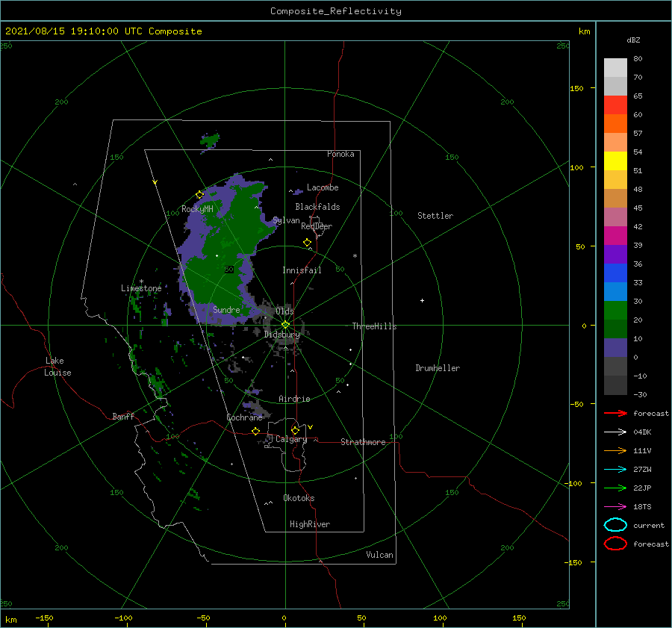Click the cyan current ellipse legend icon

pyautogui.click(x=615, y=525)
